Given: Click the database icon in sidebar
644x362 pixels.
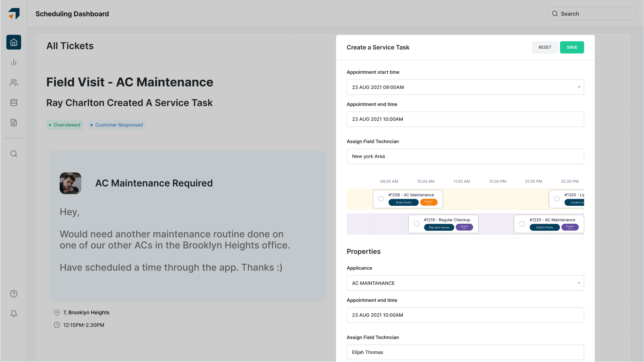Looking at the screenshot, I should click(14, 103).
